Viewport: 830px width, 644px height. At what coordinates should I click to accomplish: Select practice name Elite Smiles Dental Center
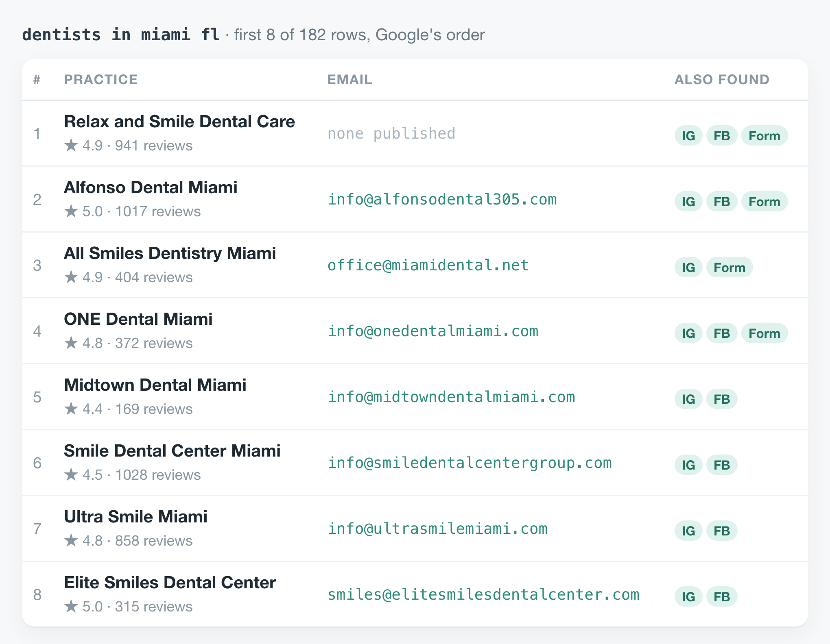click(170, 583)
